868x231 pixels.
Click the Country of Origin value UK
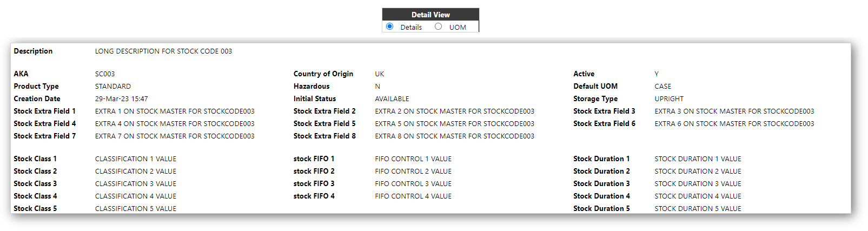click(x=380, y=74)
